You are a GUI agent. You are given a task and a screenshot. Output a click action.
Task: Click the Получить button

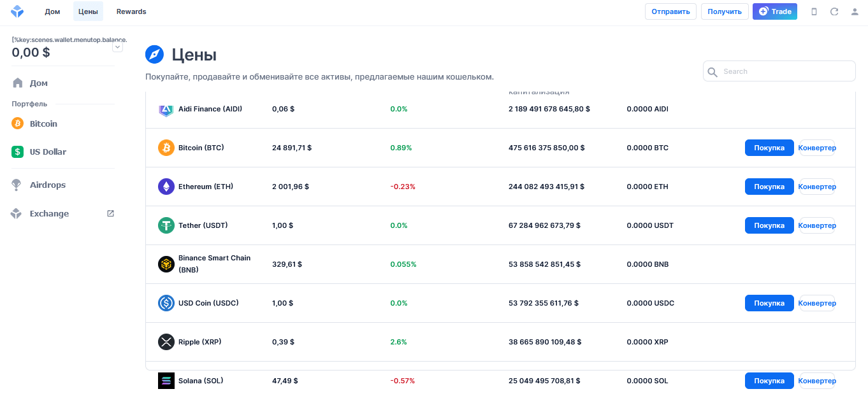724,11
